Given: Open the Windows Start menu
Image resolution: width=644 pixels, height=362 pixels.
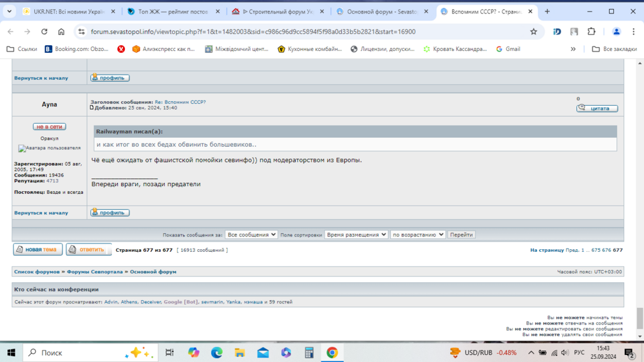Looking at the screenshot, I should pyautogui.click(x=11, y=352).
